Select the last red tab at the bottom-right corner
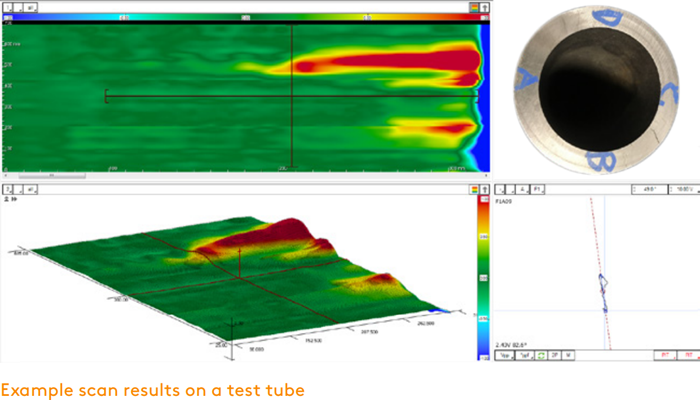 click(x=686, y=354)
